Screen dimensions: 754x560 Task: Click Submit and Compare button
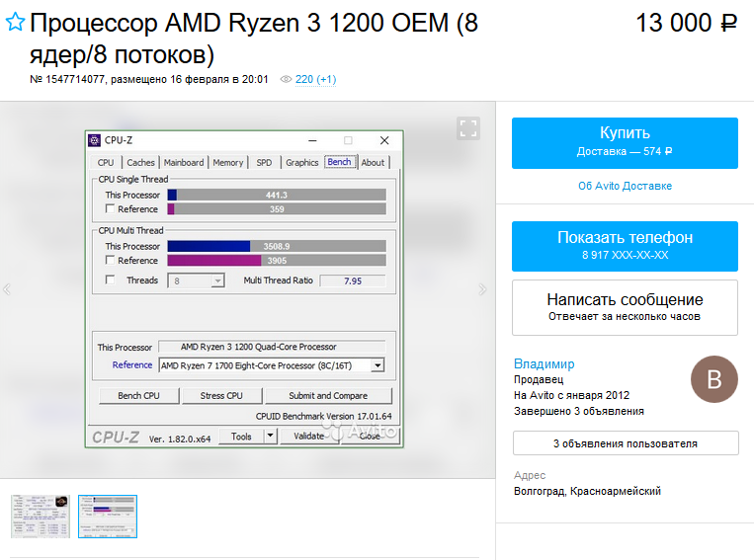pos(328,396)
